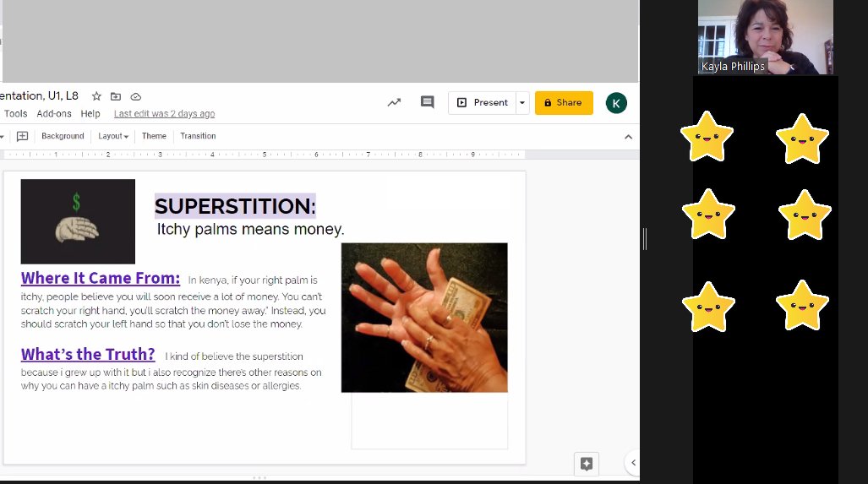Select the Itchy palms means money subtitle
Screen dimensions: 868x484
[250, 229]
